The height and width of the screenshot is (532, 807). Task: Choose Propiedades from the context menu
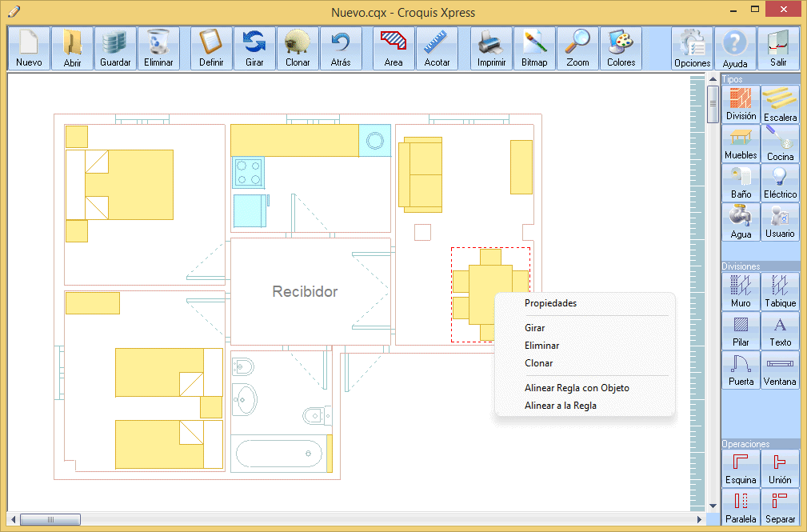coord(550,303)
